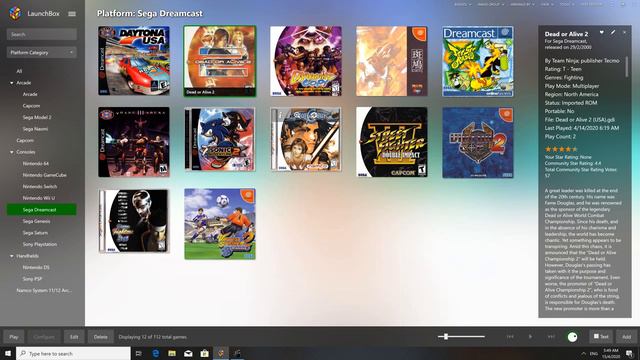The width and height of the screenshot is (640, 360).
Task: Select the highlighted Sega Dreamcast platform
Action: point(41,209)
